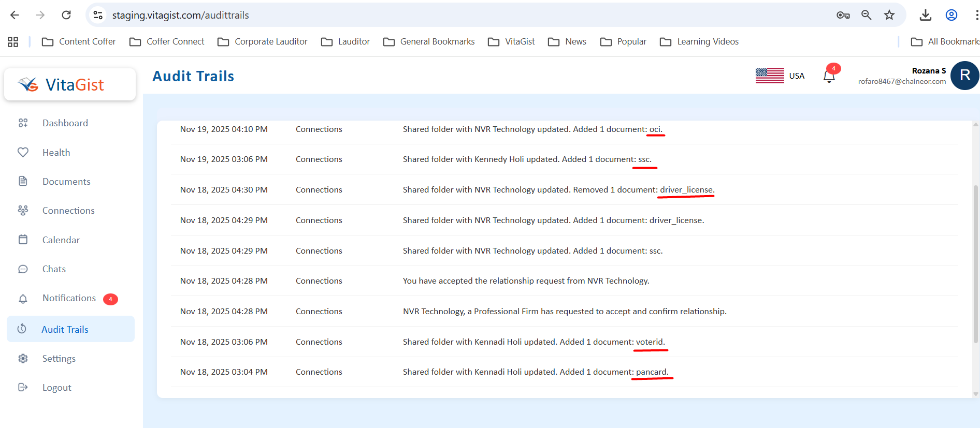Click the browser address bar URL

coord(180,15)
